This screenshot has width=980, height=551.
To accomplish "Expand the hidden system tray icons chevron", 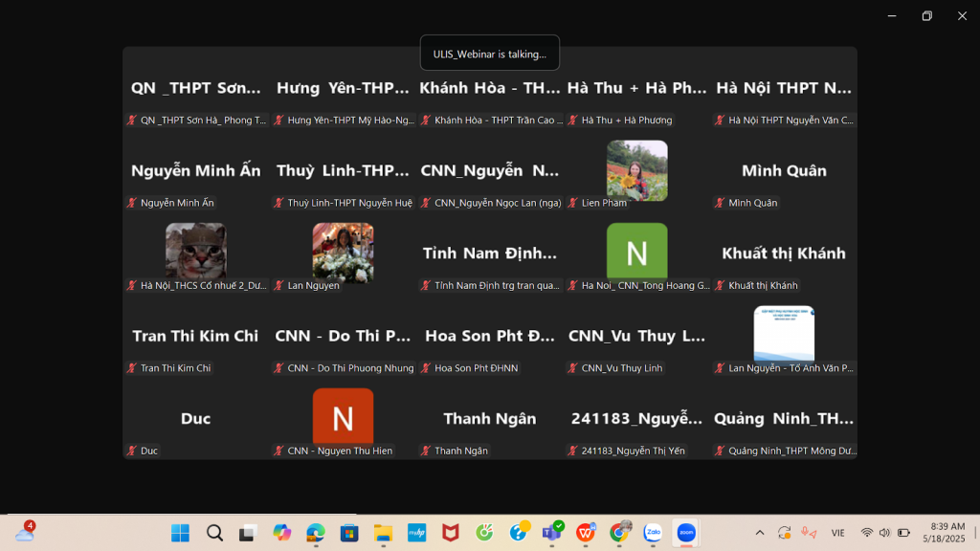I will point(760,533).
